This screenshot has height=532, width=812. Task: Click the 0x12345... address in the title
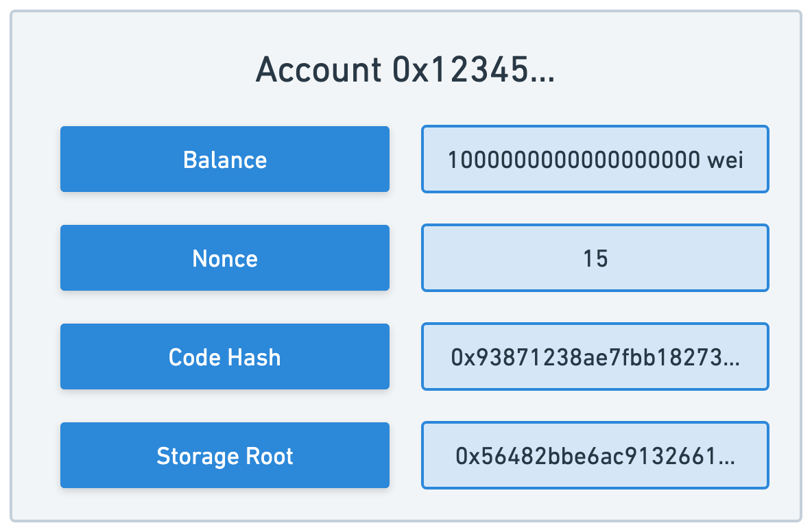[x=473, y=69]
